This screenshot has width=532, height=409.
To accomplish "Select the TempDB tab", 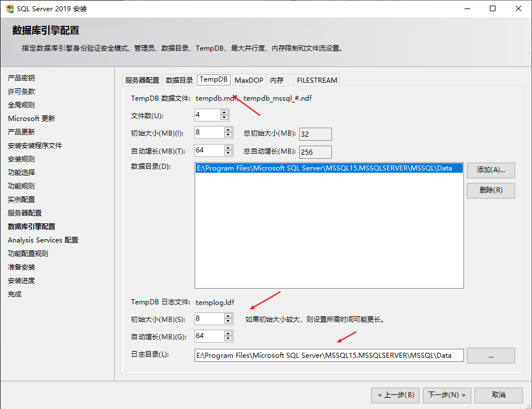I will (x=214, y=79).
